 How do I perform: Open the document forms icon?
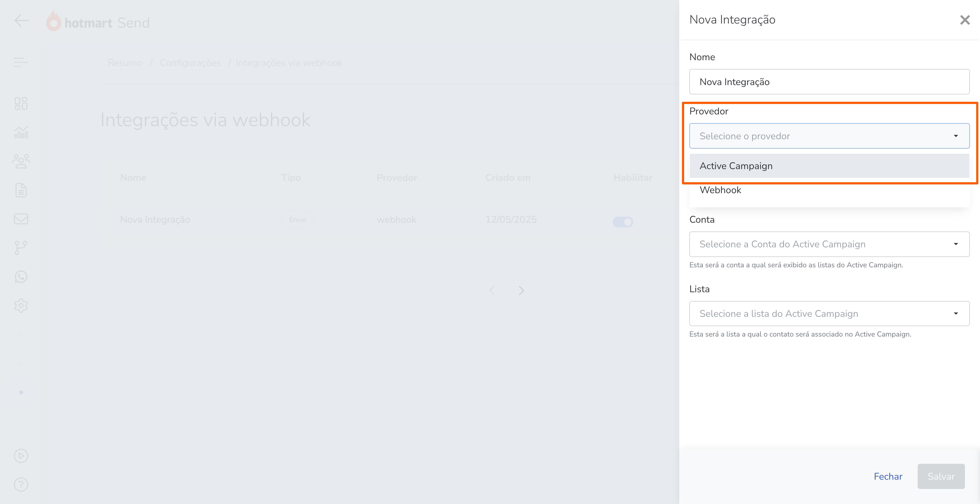point(21,190)
